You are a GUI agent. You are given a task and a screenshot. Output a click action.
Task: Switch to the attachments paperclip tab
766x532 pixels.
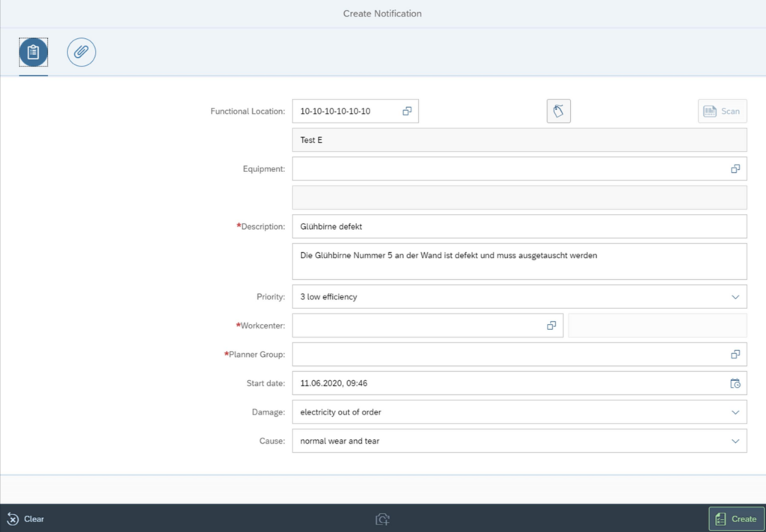(x=82, y=52)
